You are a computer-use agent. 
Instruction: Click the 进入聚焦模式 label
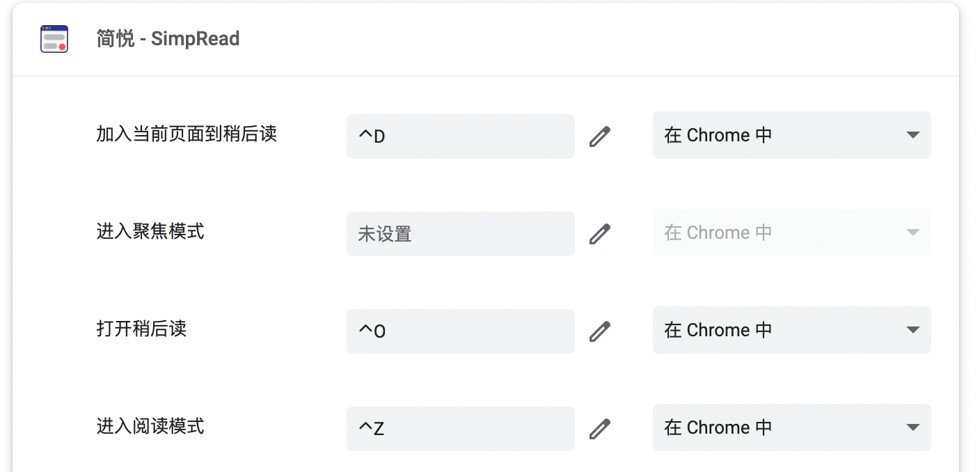coord(150,233)
